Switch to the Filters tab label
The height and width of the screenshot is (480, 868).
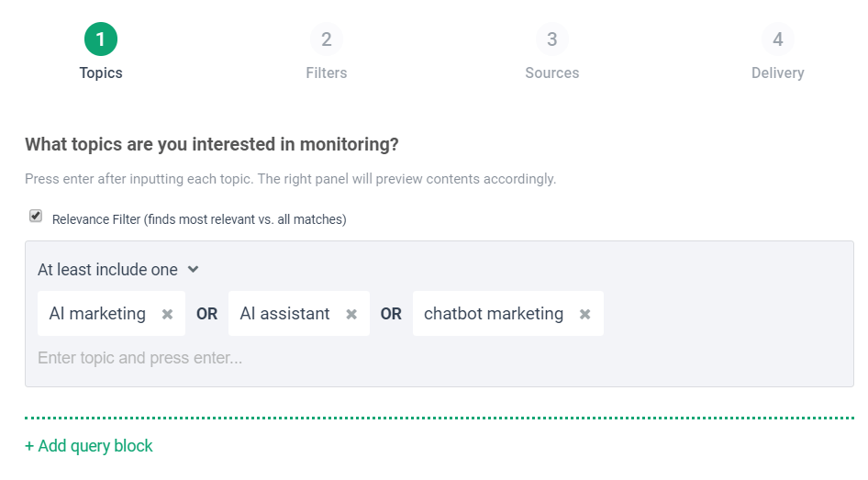(326, 73)
